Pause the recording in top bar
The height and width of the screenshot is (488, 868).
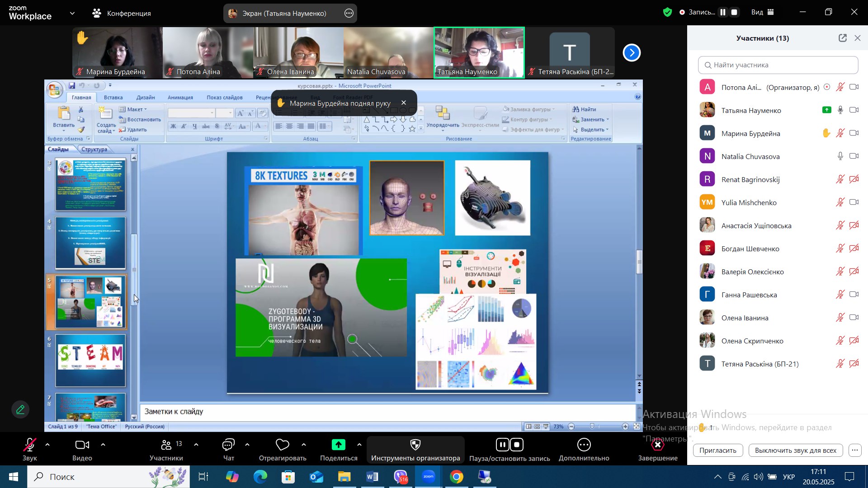pyautogui.click(x=723, y=13)
